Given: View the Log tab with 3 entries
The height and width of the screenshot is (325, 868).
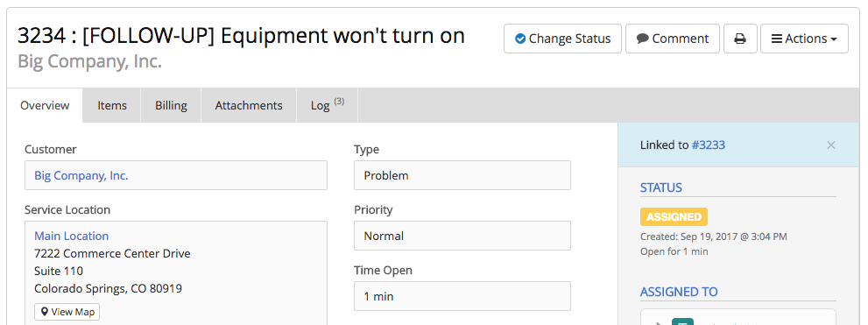Looking at the screenshot, I should (328, 105).
